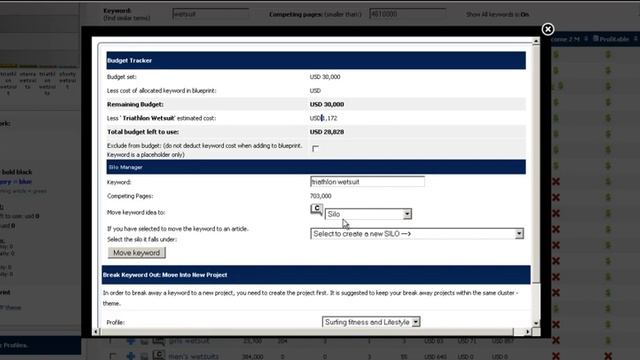Open 'Select to create a new SILO' dropdown
The image size is (640, 360).
417,233
